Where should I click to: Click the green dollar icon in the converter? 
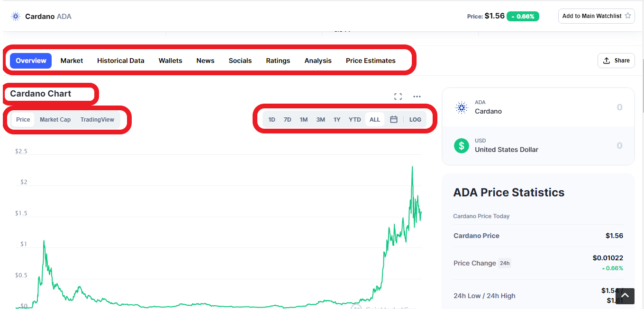click(x=461, y=146)
